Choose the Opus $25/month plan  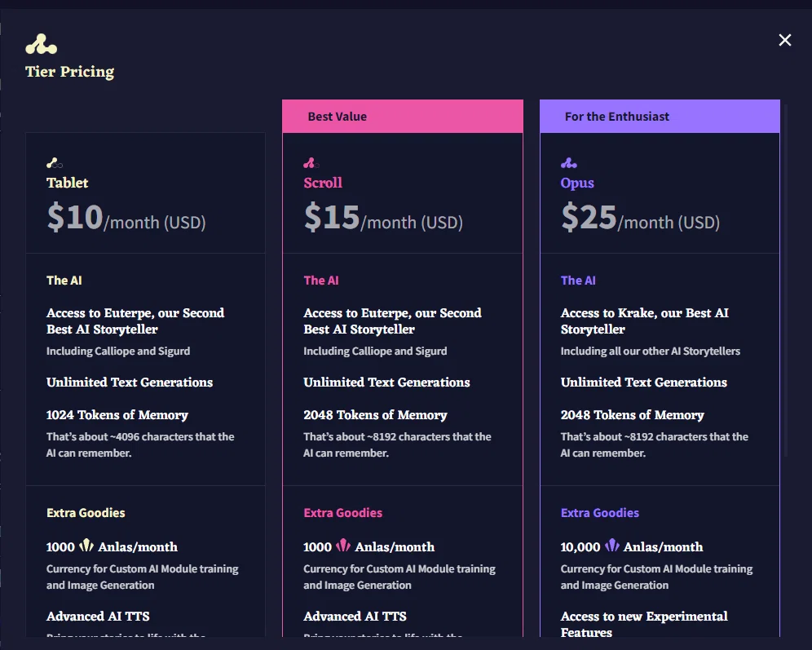641,217
